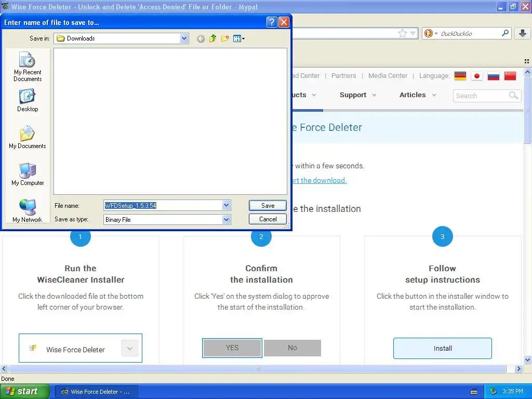The height and width of the screenshot is (399, 532).
Task: Expand the Save as type dropdown
Action: point(227,220)
